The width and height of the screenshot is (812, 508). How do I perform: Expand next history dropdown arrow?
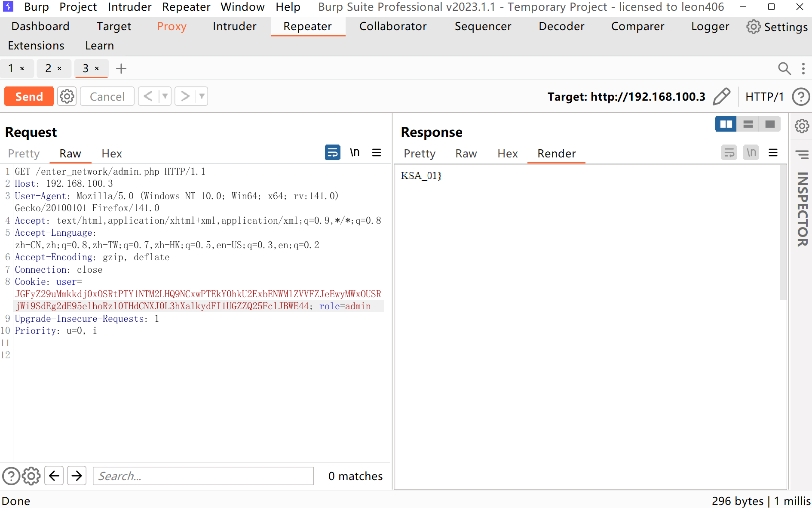202,96
